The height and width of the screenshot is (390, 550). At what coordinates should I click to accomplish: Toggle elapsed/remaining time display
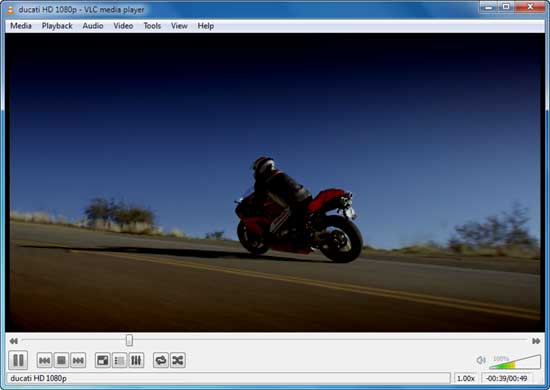(507, 378)
